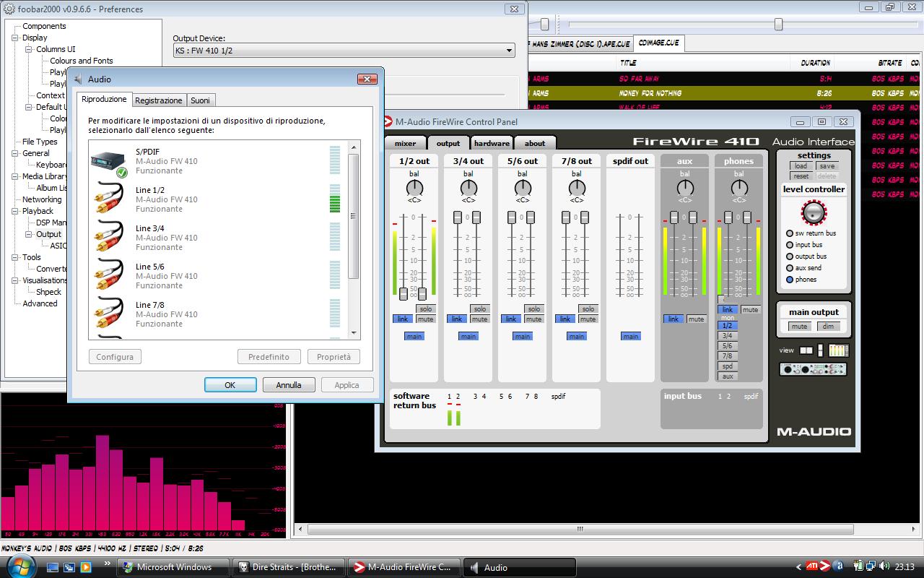
Task: Click Show Desktop in quick launch
Action: pos(53,567)
